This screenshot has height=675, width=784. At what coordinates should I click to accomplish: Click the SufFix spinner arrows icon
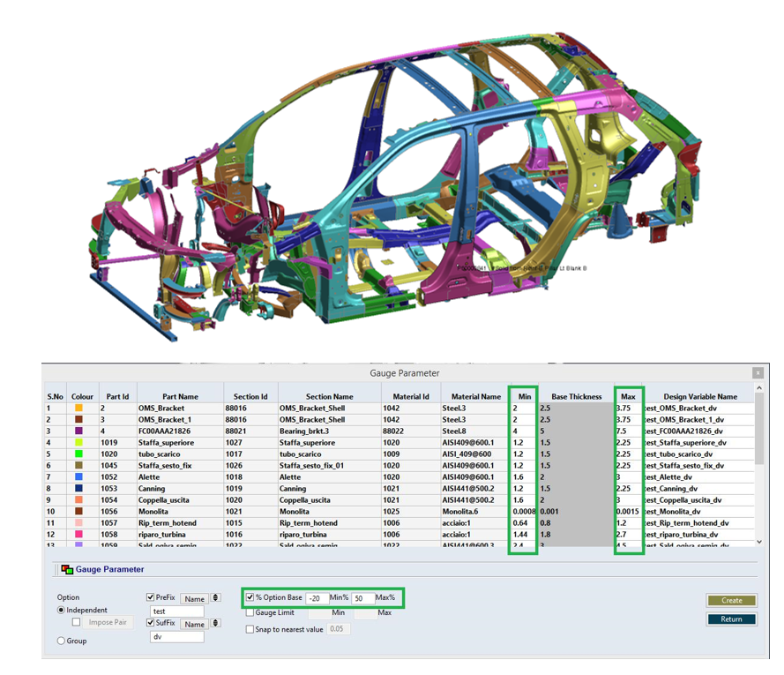pyautogui.click(x=216, y=624)
